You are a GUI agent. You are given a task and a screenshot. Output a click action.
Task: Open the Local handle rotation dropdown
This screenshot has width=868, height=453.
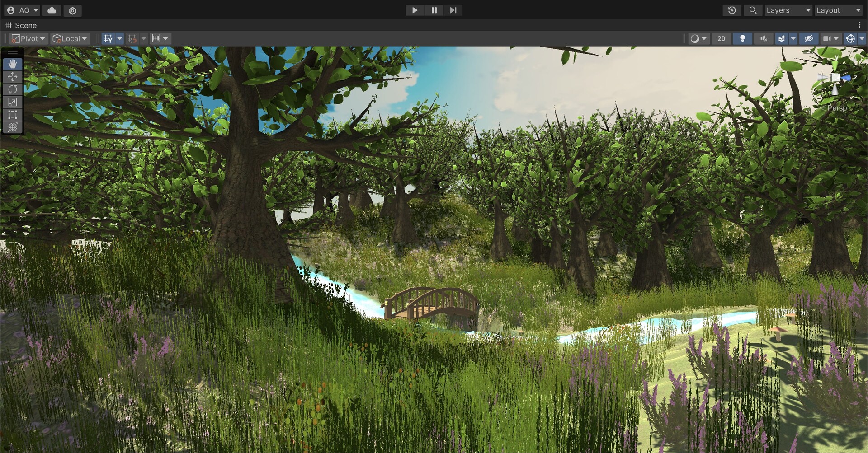tap(70, 38)
